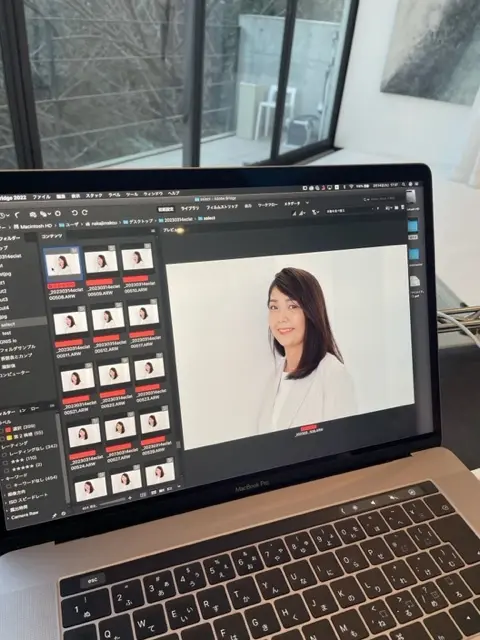Open the ラベル menu

[114, 195]
